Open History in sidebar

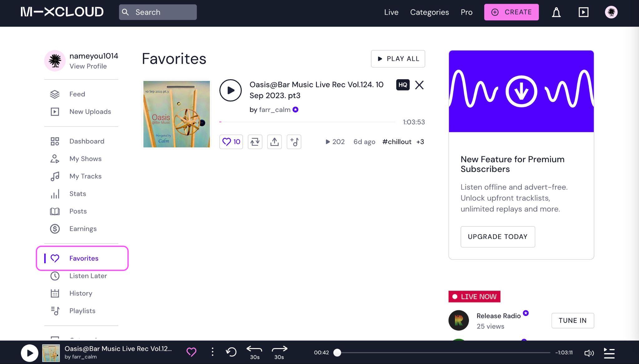[x=80, y=293]
